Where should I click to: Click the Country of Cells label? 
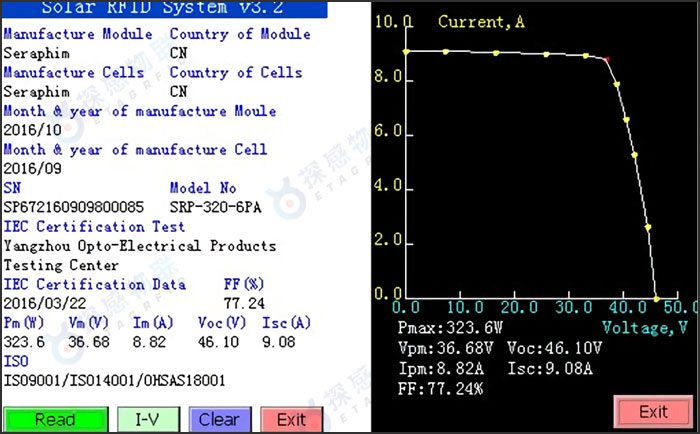(x=236, y=72)
